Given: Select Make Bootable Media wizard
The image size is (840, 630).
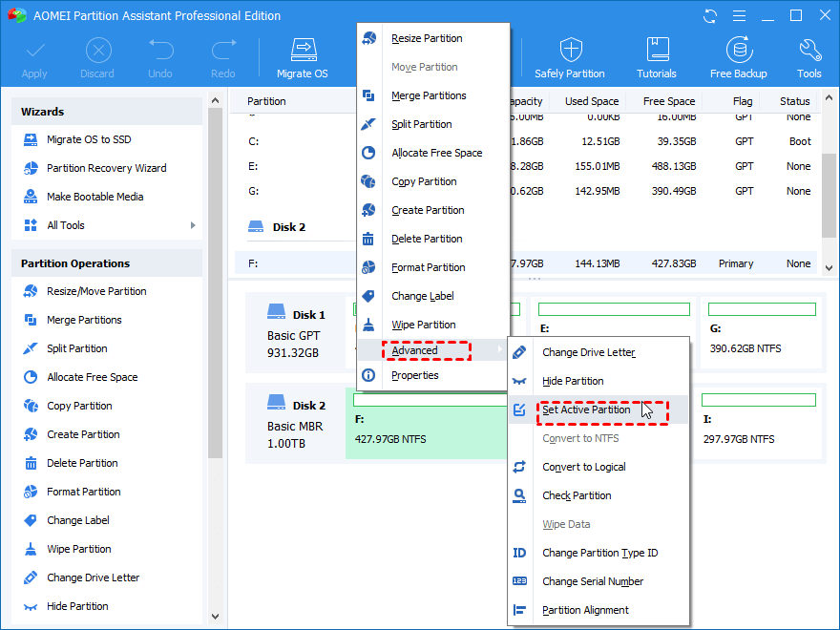Looking at the screenshot, I should pos(94,197).
